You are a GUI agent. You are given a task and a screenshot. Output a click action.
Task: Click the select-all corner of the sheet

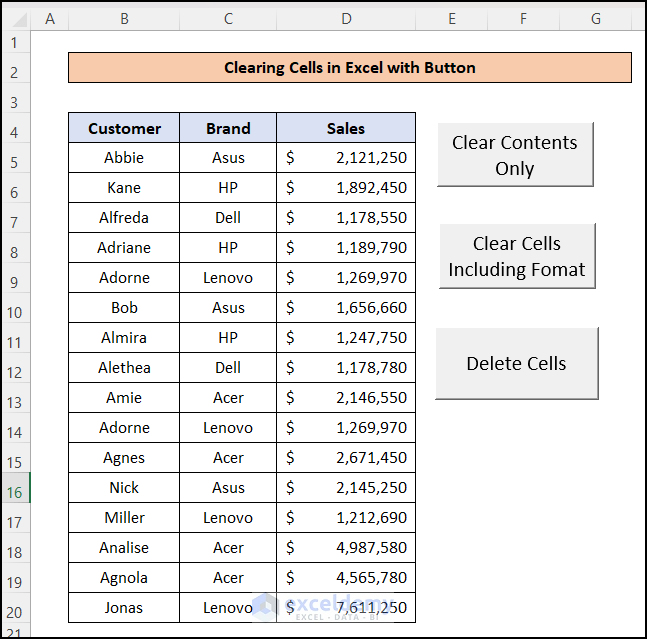pyautogui.click(x=15, y=18)
